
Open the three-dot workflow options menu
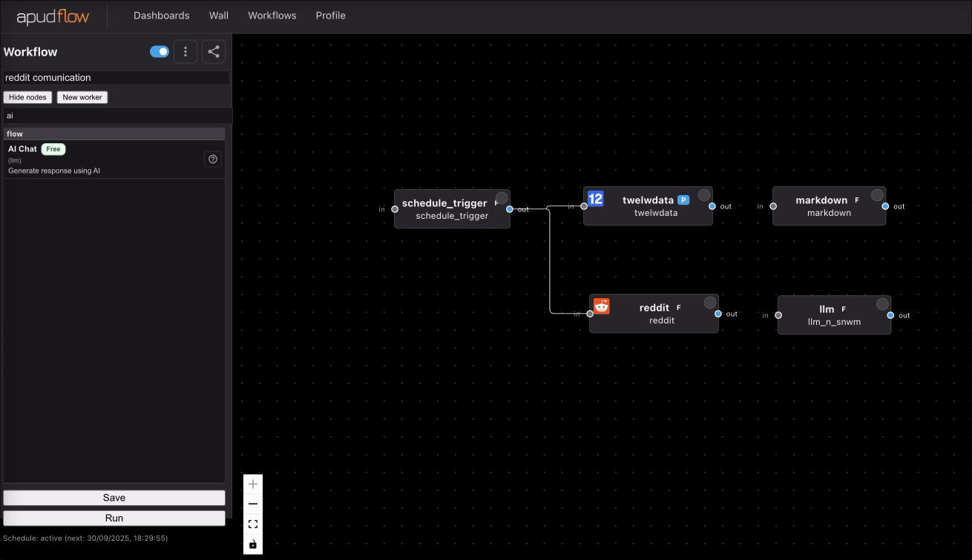click(x=185, y=51)
